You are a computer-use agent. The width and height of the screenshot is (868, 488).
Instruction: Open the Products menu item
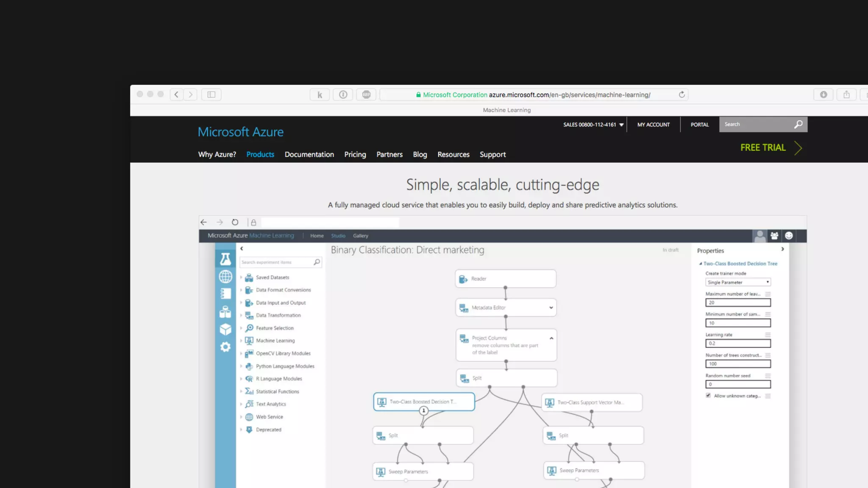point(260,154)
